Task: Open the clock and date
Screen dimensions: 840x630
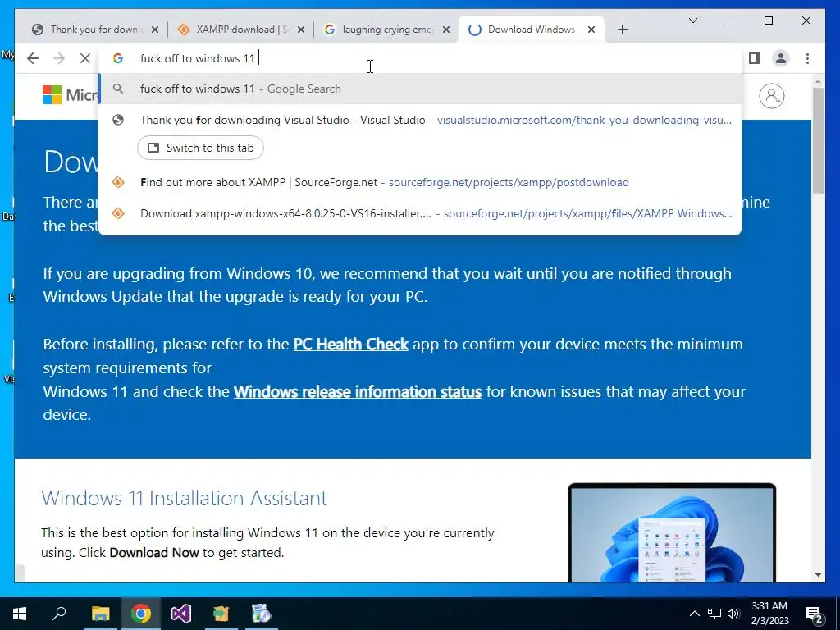Action: click(769, 614)
